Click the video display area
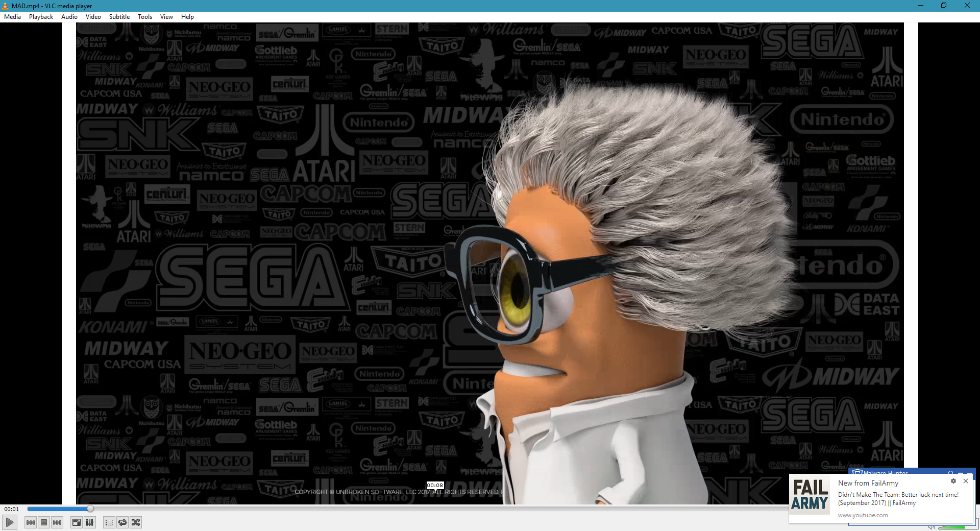 coord(490,263)
